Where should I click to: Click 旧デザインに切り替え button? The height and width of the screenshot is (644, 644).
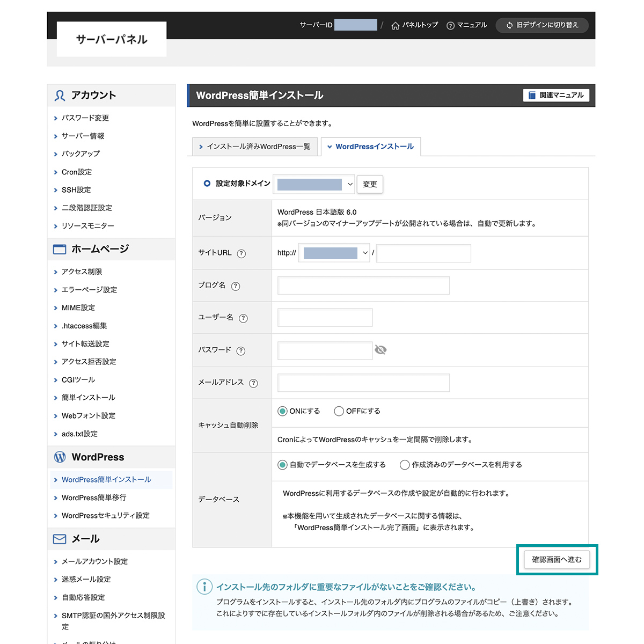[x=542, y=25]
